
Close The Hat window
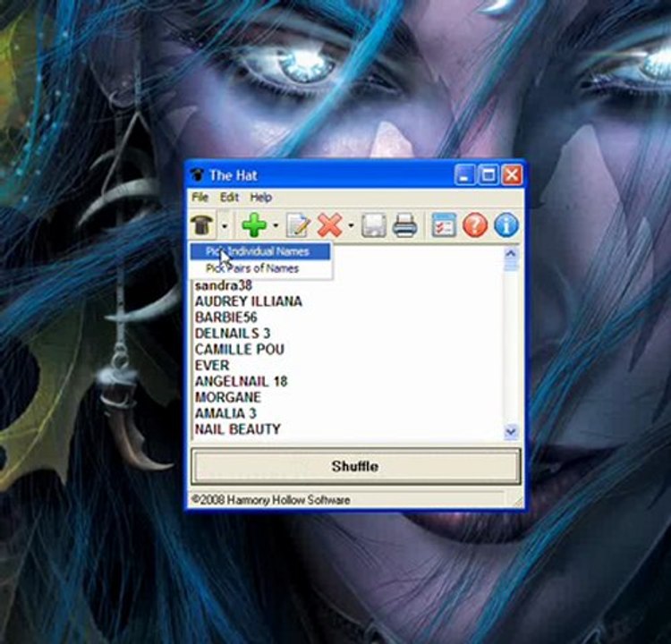pos(512,175)
